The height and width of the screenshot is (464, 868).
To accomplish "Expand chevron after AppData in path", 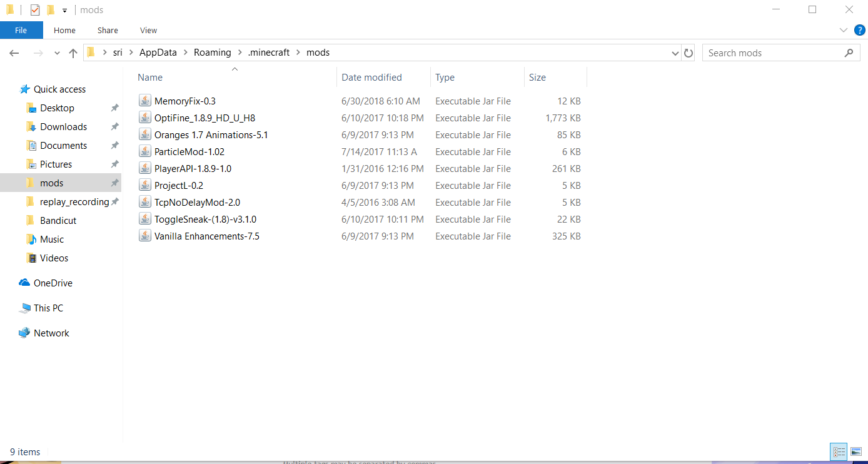I will coord(185,53).
